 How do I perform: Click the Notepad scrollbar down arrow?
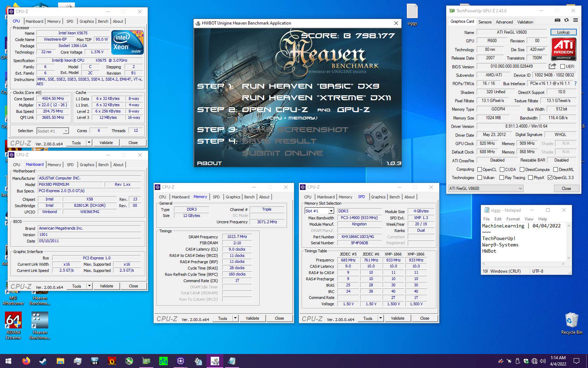coord(569,258)
